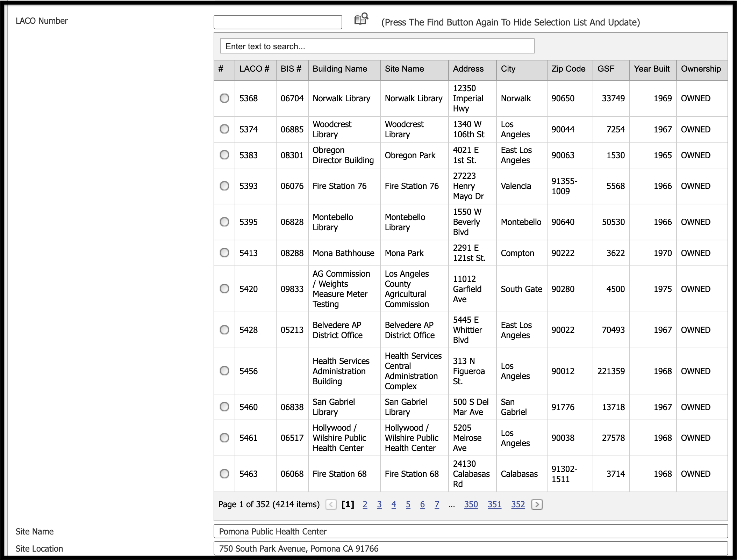Click the Site Location field
Screen dimensions: 737x560
[x=471, y=548]
